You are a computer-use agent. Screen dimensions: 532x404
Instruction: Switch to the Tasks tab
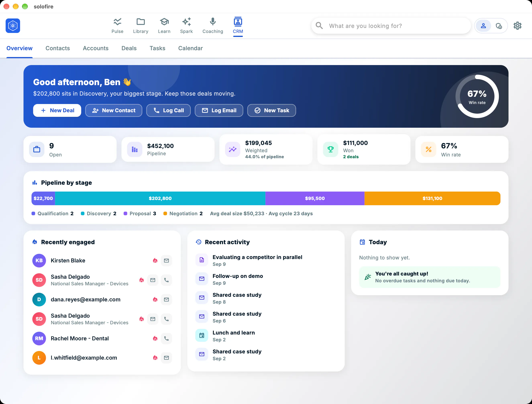pos(157,48)
